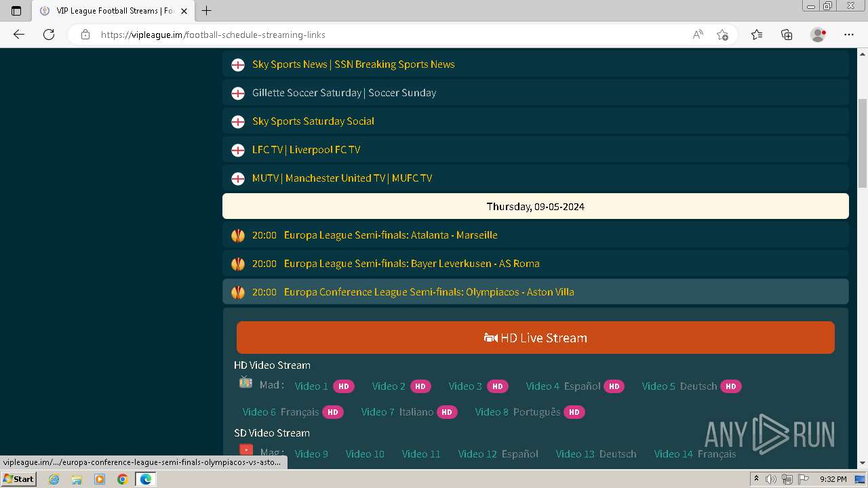This screenshot has height=488, width=868.
Task: Open Video 12 Español SD stream
Action: tap(498, 454)
